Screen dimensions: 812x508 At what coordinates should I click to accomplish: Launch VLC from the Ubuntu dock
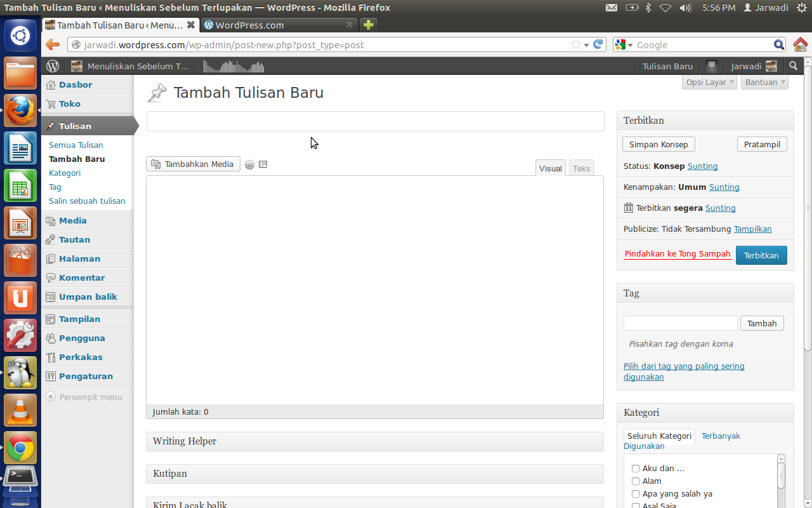click(x=20, y=410)
